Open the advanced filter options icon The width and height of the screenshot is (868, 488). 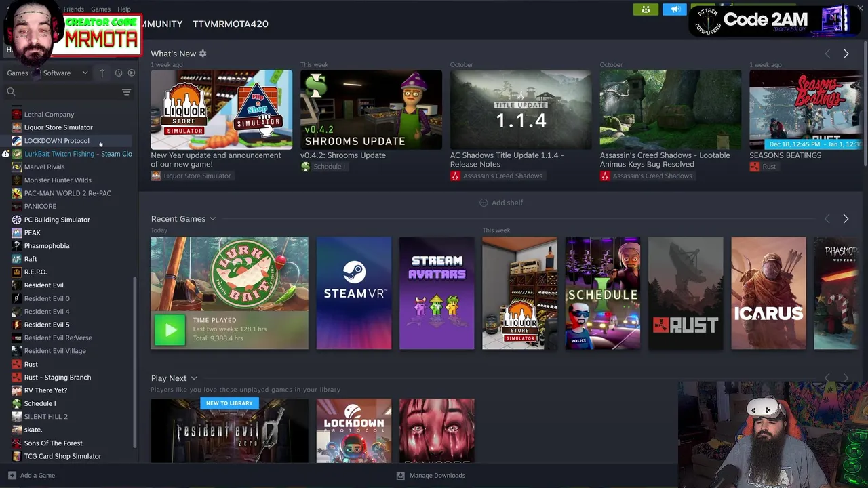pyautogui.click(x=126, y=91)
